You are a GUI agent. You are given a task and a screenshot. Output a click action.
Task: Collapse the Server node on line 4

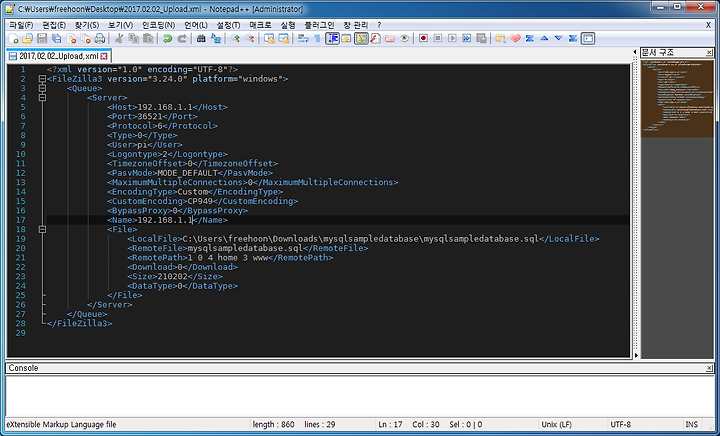[42, 98]
